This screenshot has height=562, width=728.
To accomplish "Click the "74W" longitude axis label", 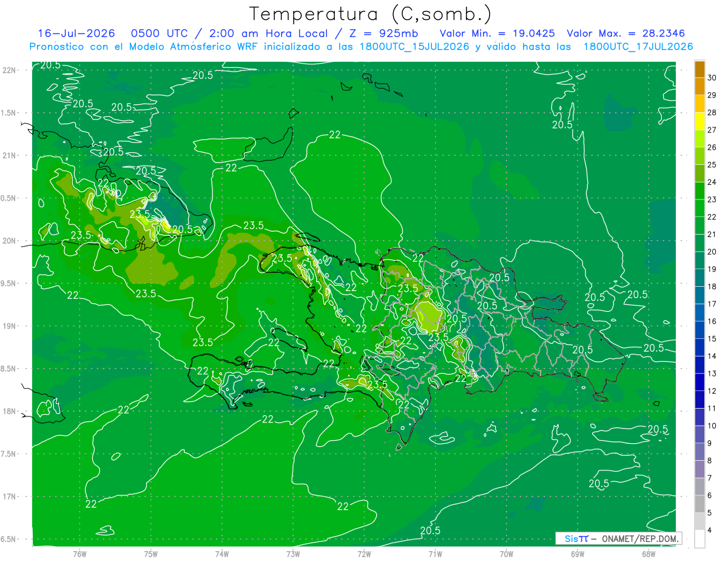I will coord(222,554).
